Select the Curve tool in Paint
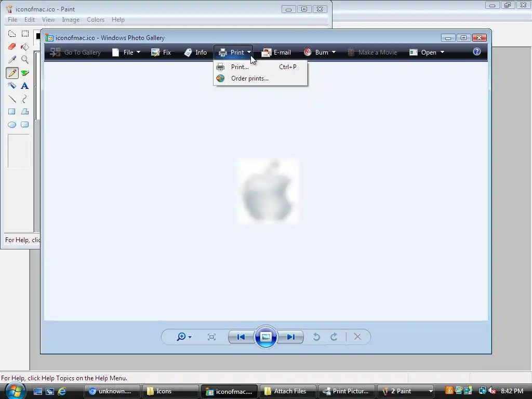532x399 pixels. pyautogui.click(x=25, y=99)
